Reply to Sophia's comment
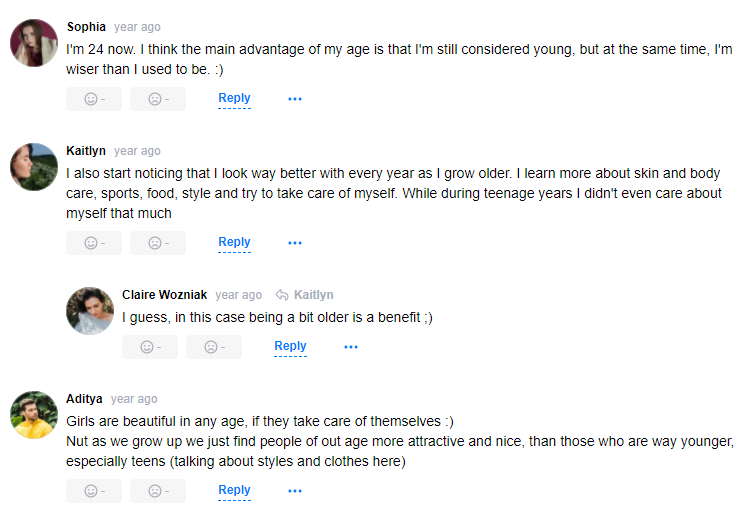This screenshot has height=514, width=751. pyautogui.click(x=234, y=98)
